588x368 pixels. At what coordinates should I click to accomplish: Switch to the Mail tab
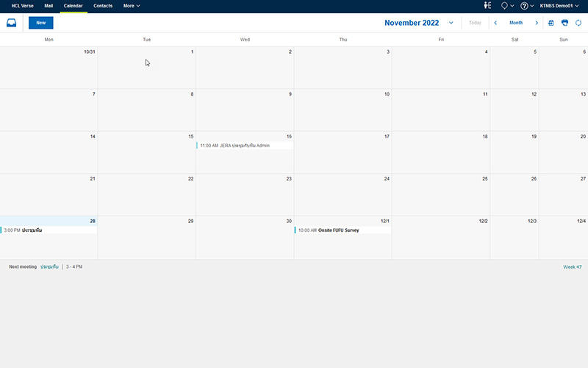tap(49, 5)
